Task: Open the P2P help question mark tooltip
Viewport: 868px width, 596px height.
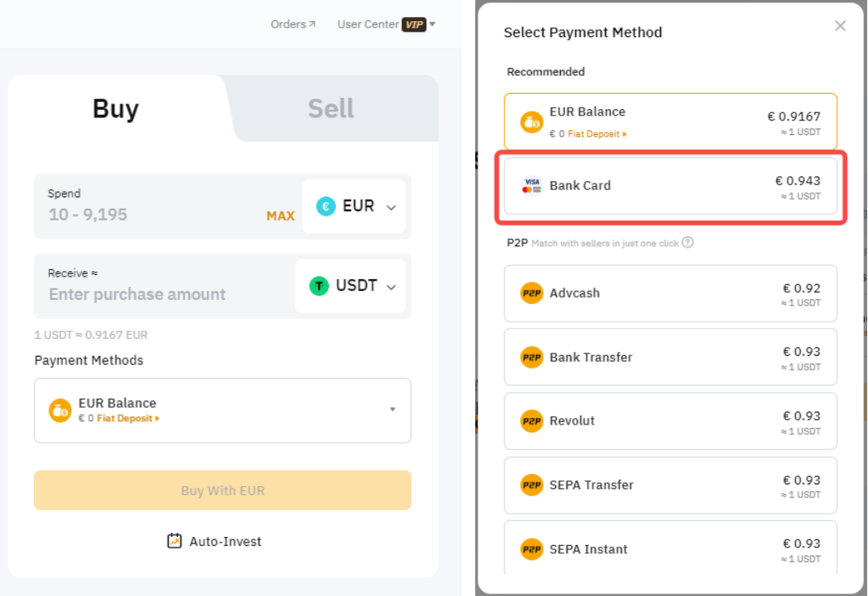Action: click(x=686, y=243)
